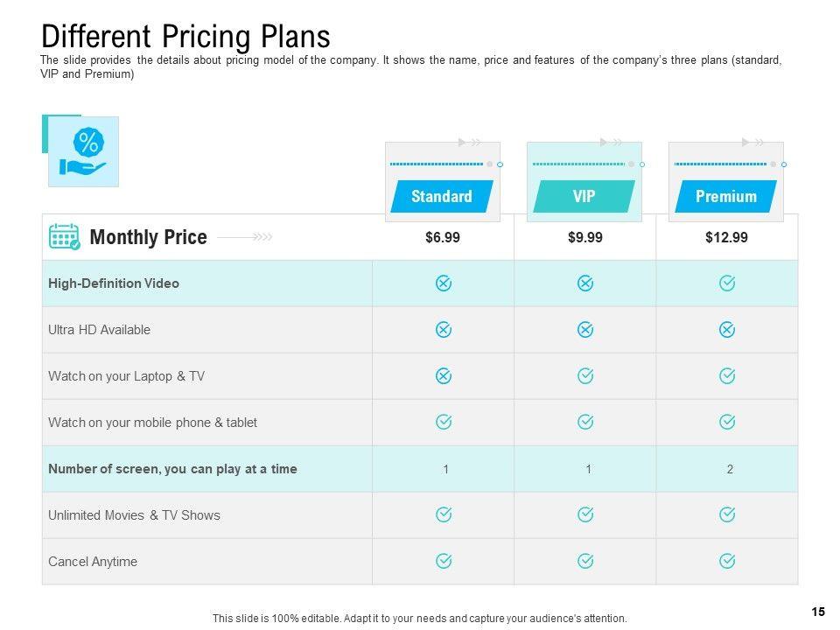Click Premium's Ultra HD cross icon
This screenshot has height=630, width=840.
tap(726, 330)
